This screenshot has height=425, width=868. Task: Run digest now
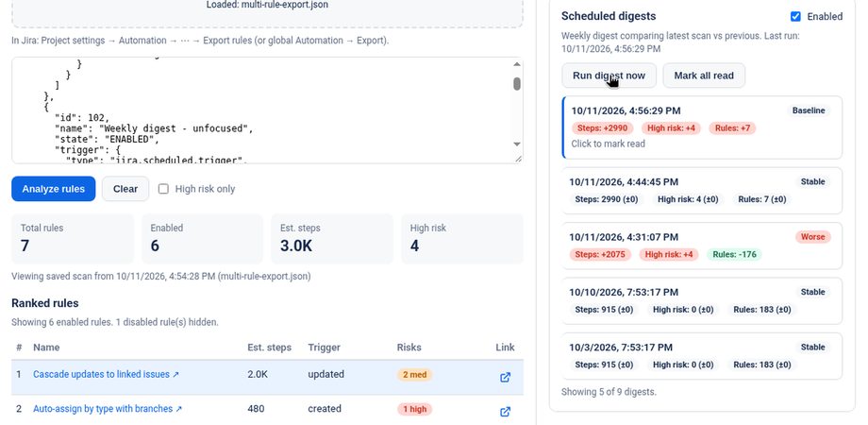pos(609,76)
